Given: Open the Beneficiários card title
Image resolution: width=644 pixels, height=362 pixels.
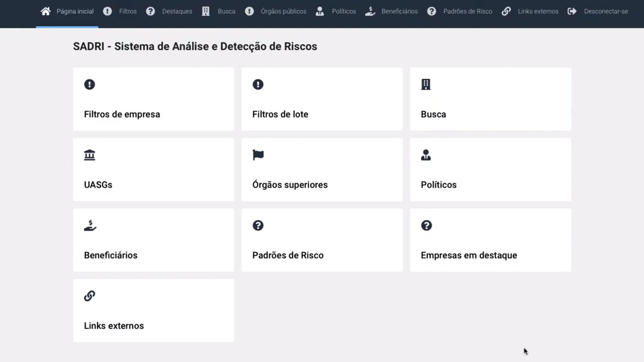Looking at the screenshot, I should tap(111, 255).
